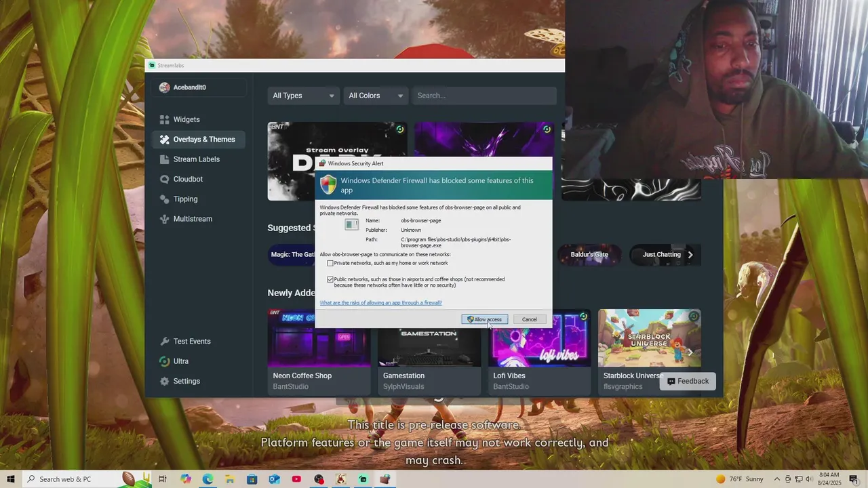
Task: Open the purple overlay theme thumbnail
Action: (484, 140)
